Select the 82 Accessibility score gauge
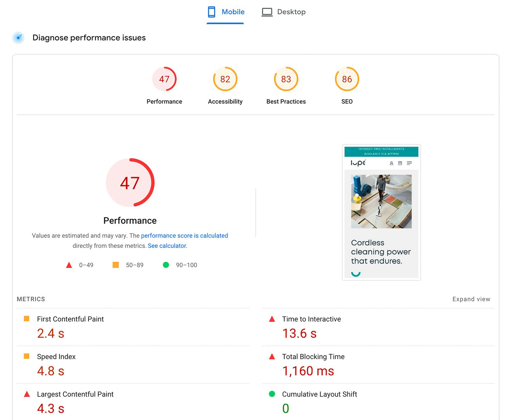 tap(225, 79)
